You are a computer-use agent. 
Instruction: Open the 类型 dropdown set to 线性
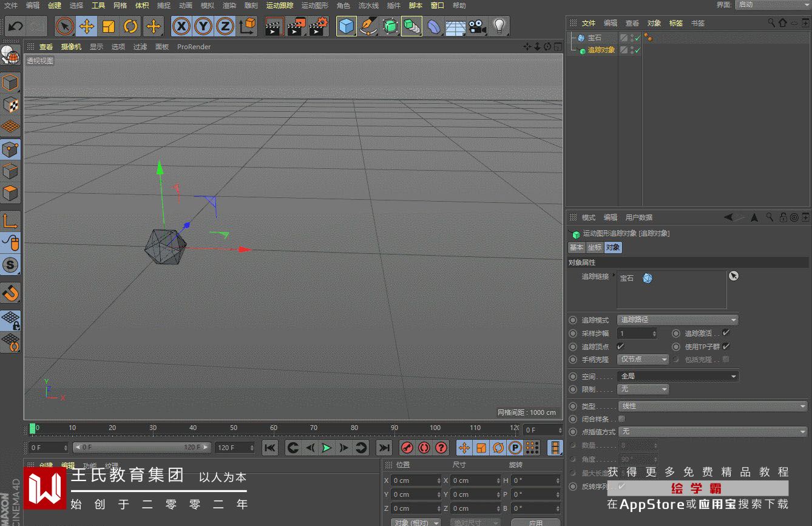(712, 406)
